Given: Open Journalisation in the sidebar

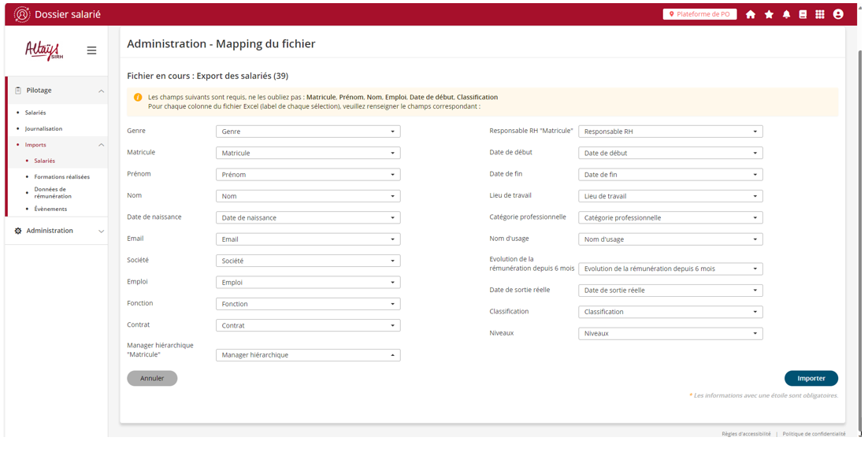Looking at the screenshot, I should (43, 128).
